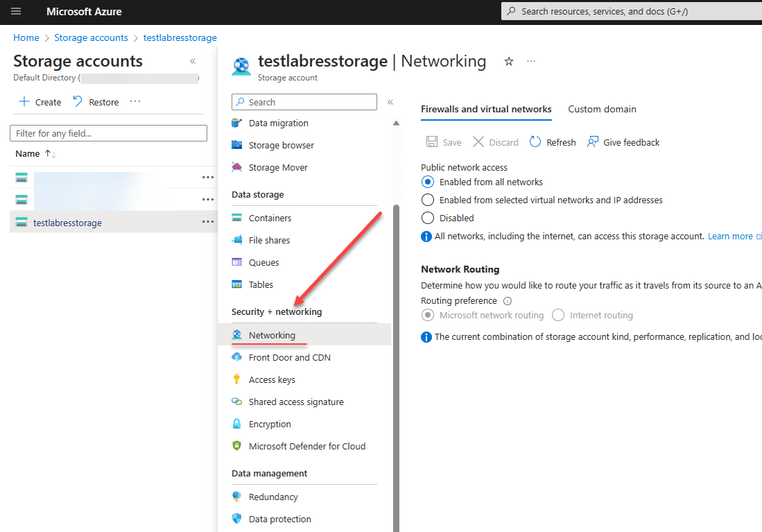Open Containers under Data storage
This screenshot has width=762, height=532.
click(x=270, y=218)
